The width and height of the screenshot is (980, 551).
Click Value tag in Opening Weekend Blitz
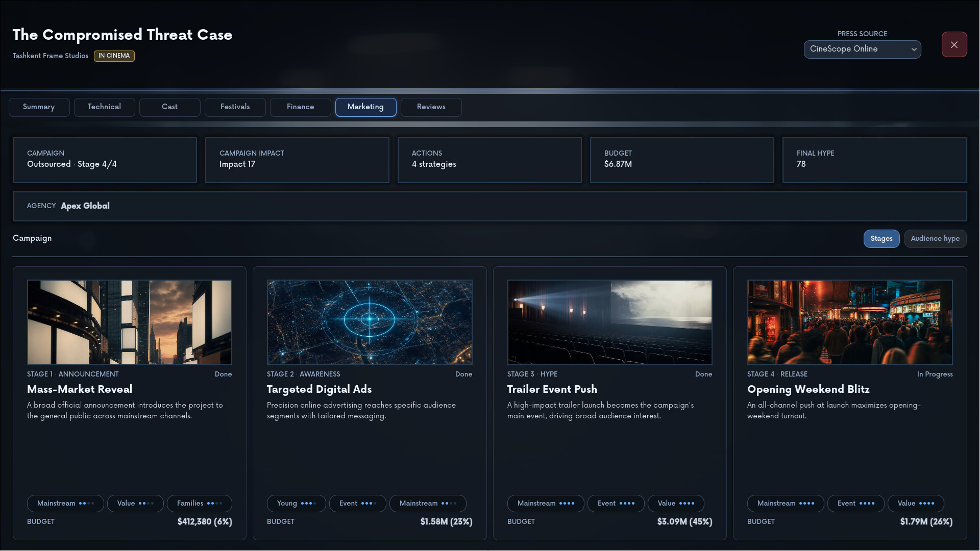[916, 503]
